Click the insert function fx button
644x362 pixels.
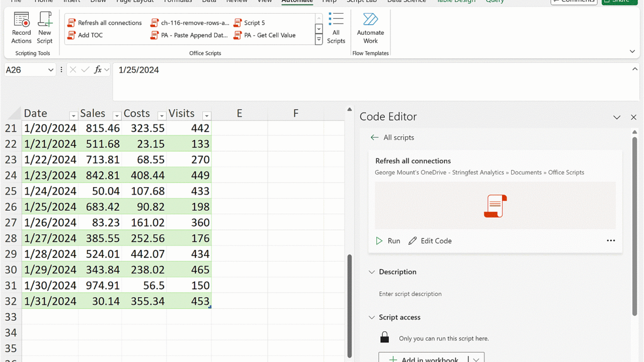point(98,70)
